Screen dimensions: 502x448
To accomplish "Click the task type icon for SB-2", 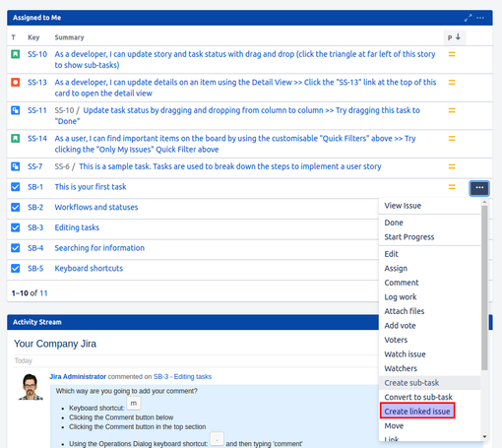I will (x=16, y=207).
